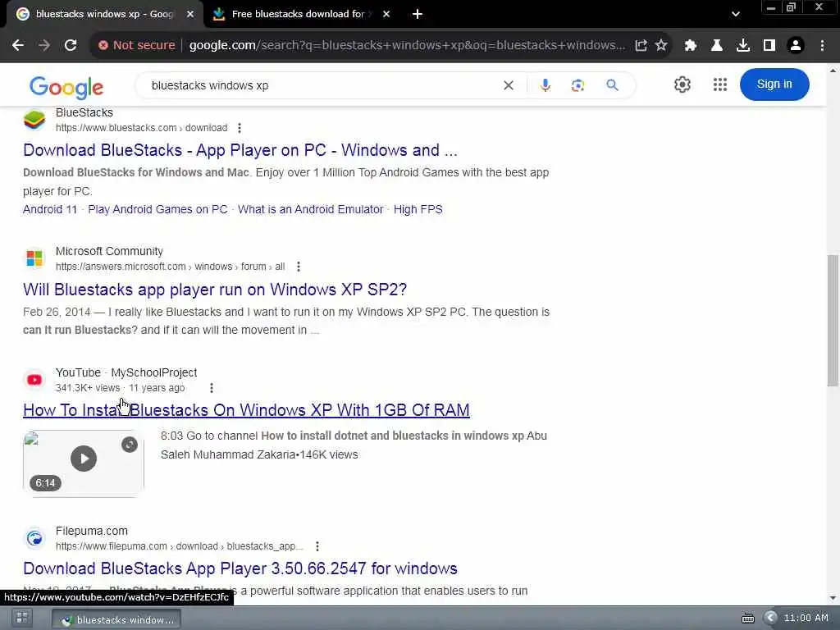Clear the search box with X icon

coord(509,85)
